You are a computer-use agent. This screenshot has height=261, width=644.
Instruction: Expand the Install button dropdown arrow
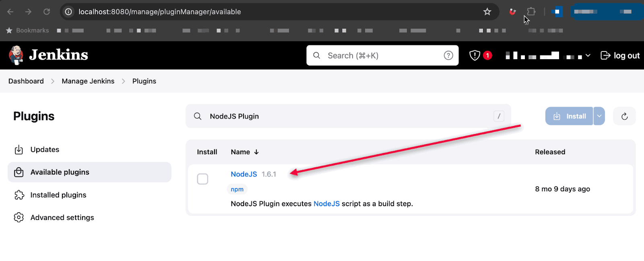(599, 116)
